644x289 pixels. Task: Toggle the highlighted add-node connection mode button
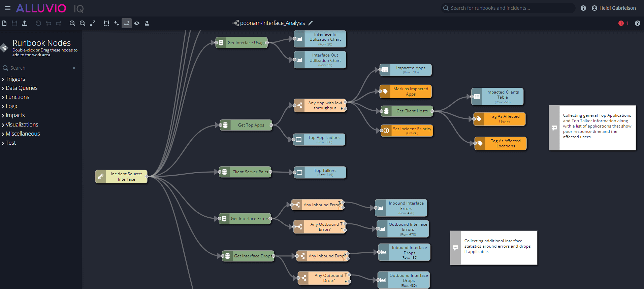(x=127, y=23)
